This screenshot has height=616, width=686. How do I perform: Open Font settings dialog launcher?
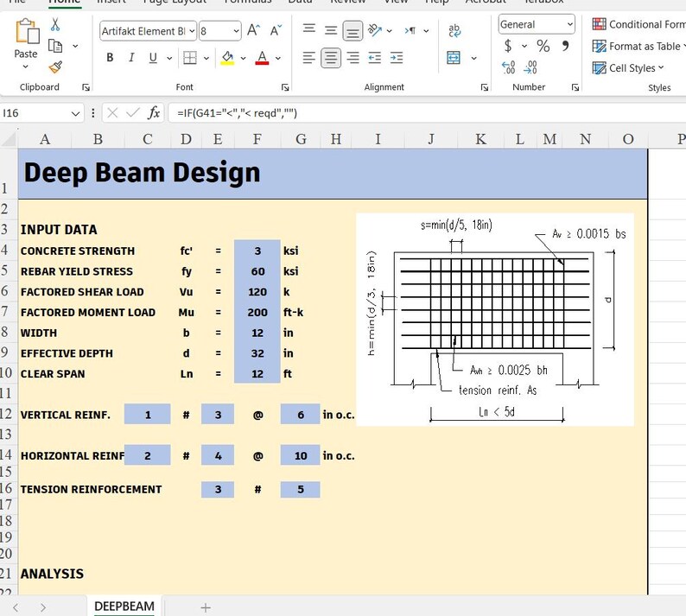(x=285, y=87)
